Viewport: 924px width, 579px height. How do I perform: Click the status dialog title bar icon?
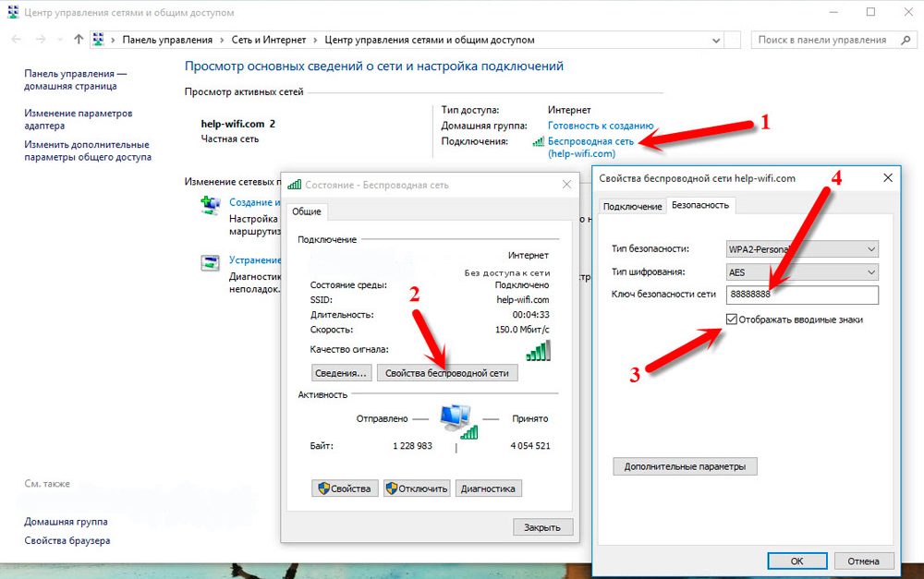(x=294, y=185)
